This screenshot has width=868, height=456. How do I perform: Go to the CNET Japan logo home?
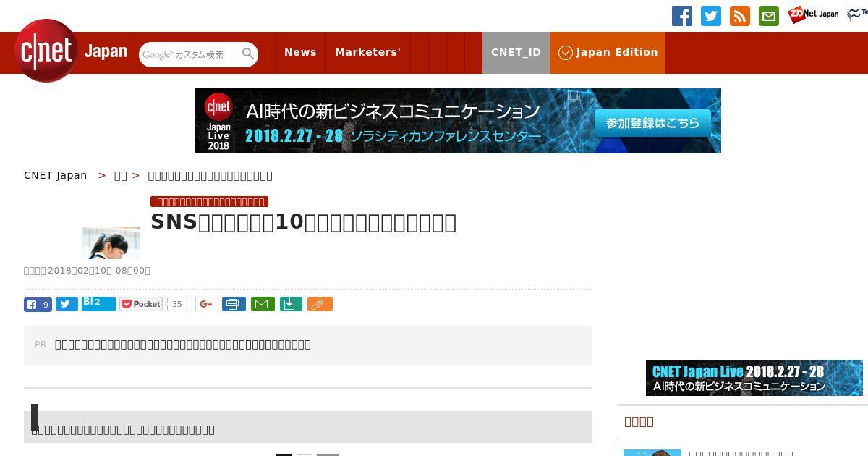(71, 51)
